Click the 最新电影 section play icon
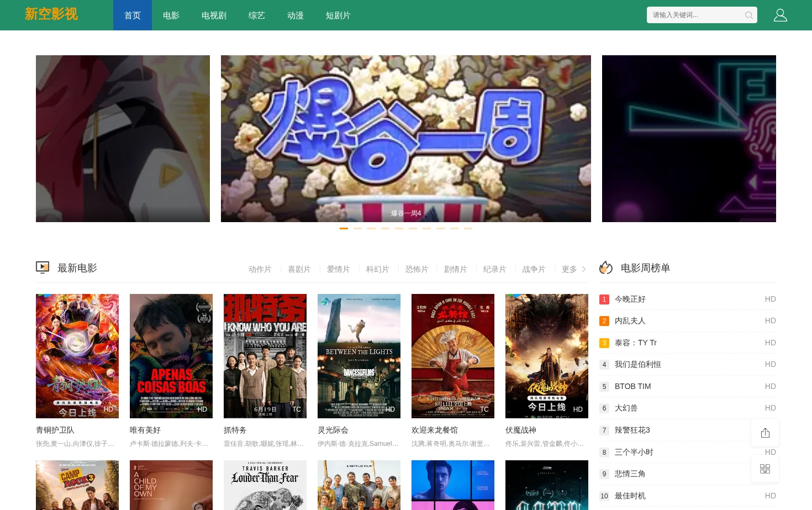 pyautogui.click(x=43, y=268)
